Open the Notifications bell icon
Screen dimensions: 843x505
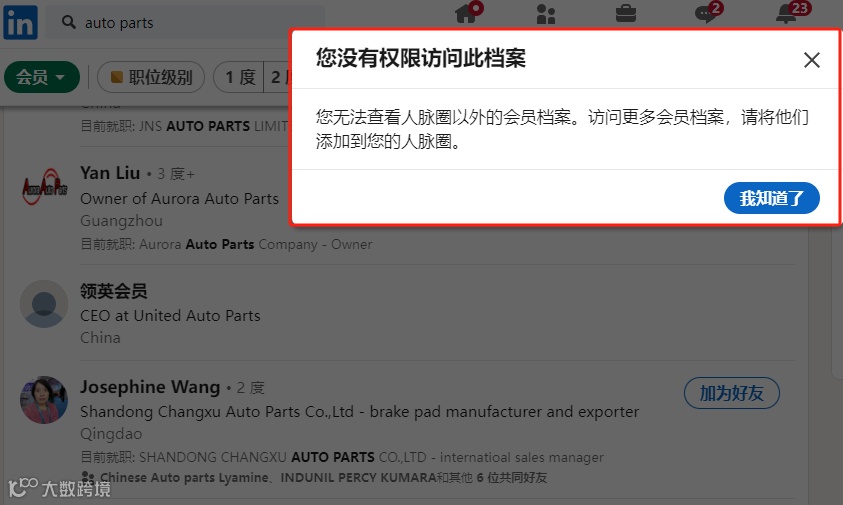pyautogui.click(x=786, y=14)
